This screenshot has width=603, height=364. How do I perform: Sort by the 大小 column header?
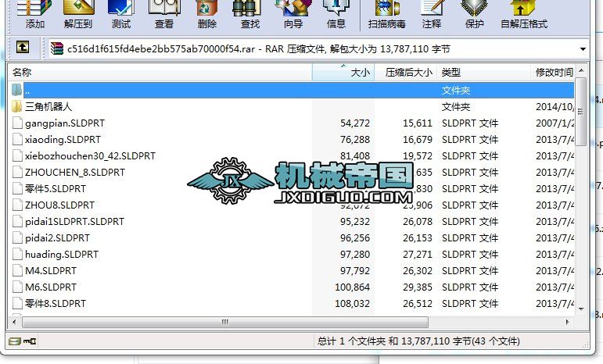click(343, 72)
